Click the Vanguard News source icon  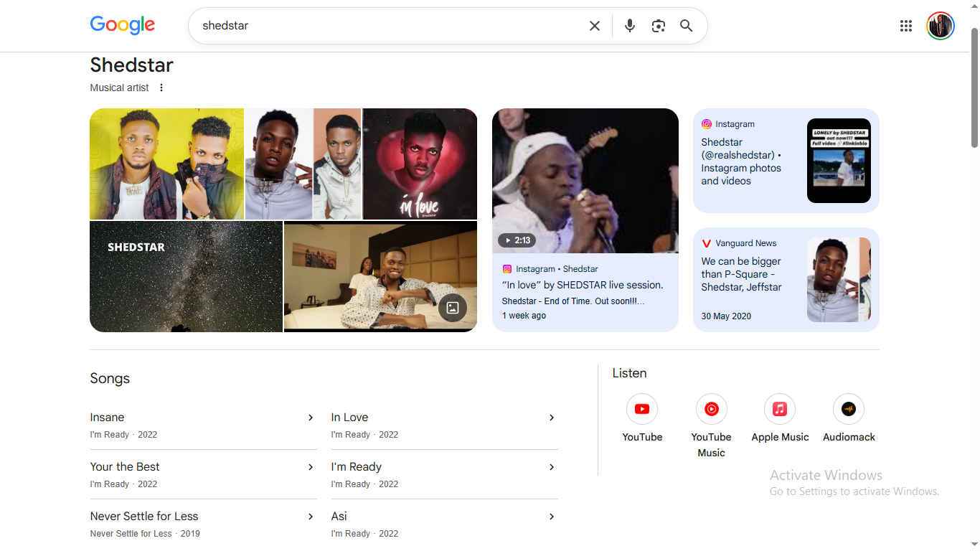coord(707,243)
